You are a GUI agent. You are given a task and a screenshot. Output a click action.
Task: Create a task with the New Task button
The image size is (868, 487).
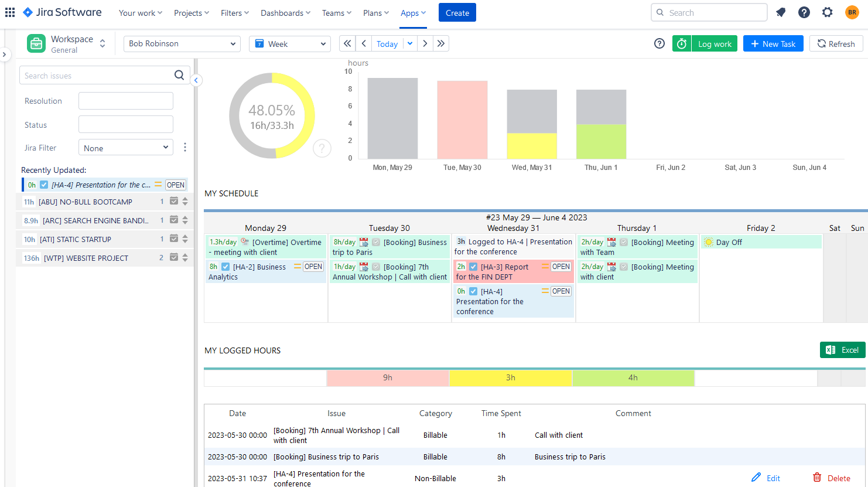(x=773, y=43)
